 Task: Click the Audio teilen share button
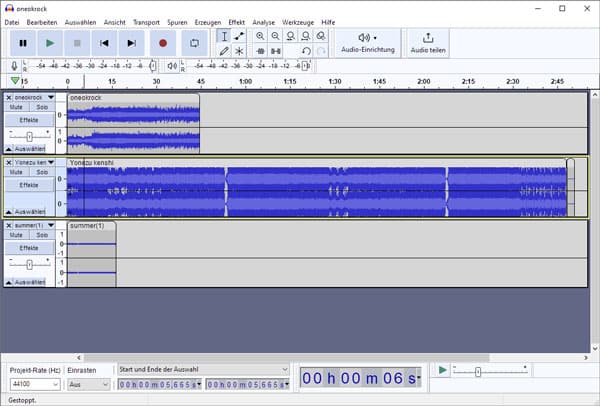(x=428, y=43)
